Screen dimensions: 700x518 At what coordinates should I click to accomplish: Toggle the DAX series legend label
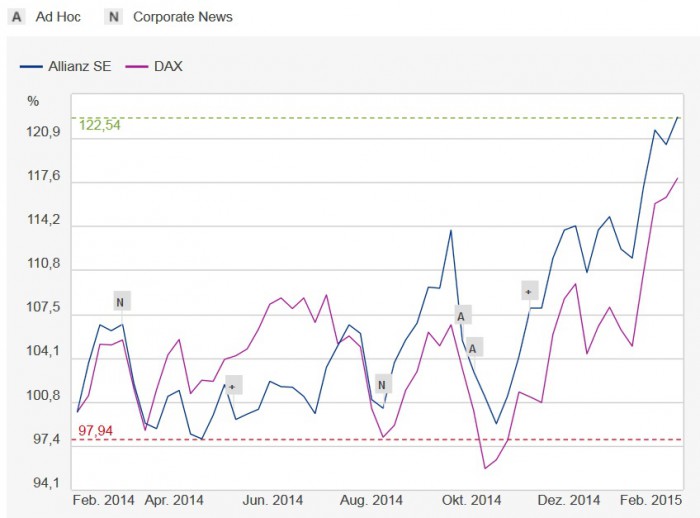(169, 67)
